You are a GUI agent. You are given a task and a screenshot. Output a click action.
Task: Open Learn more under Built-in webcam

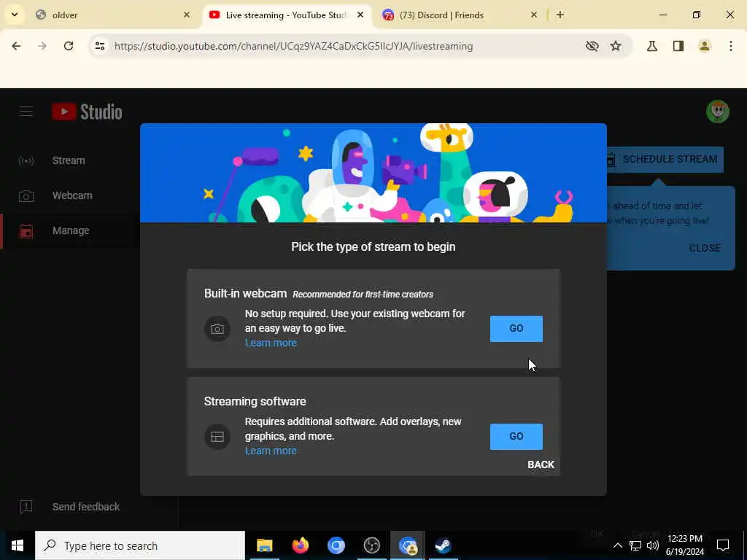pos(271,343)
